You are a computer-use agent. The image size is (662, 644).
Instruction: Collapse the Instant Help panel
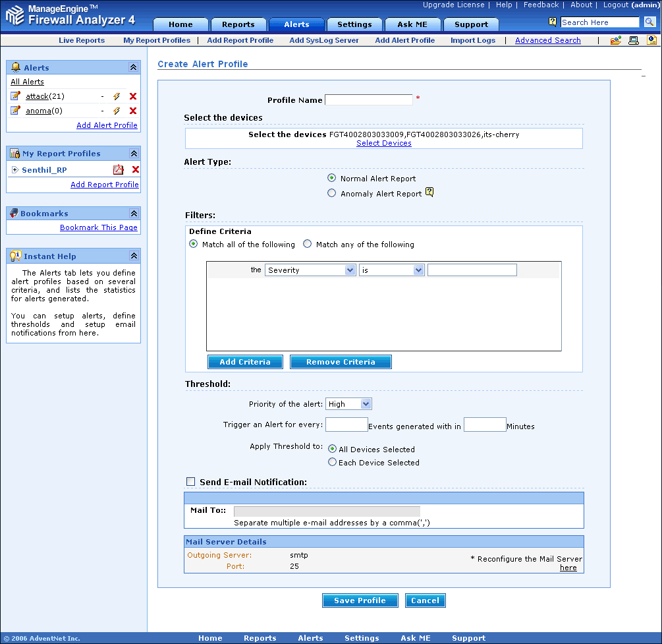[x=133, y=256]
